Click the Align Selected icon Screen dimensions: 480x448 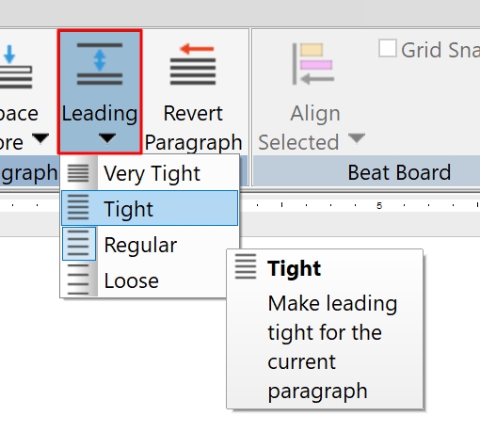click(x=312, y=64)
